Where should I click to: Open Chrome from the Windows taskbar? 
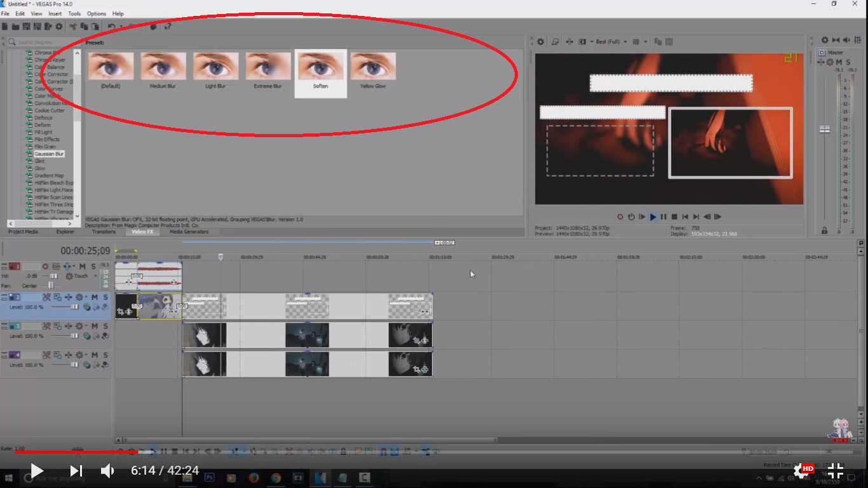coord(276,477)
